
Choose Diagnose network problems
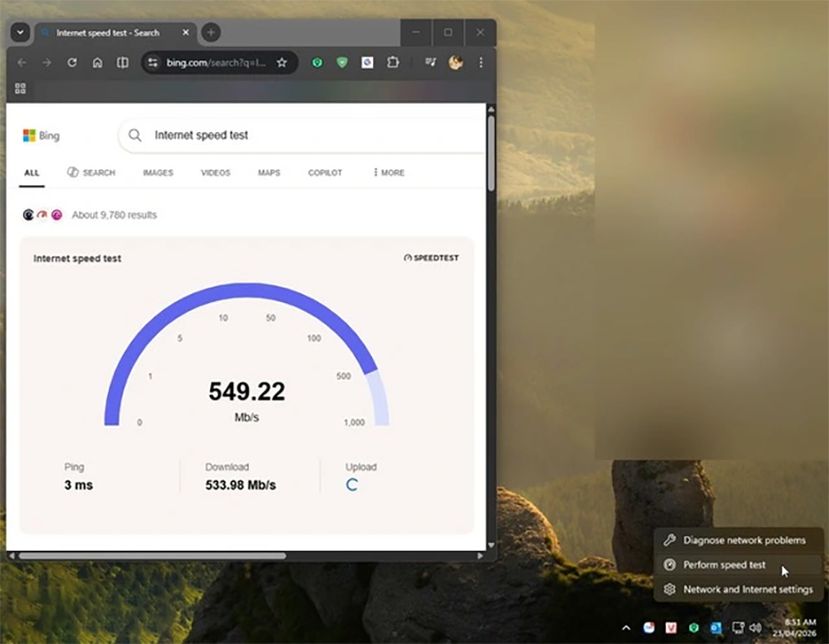coord(745,540)
